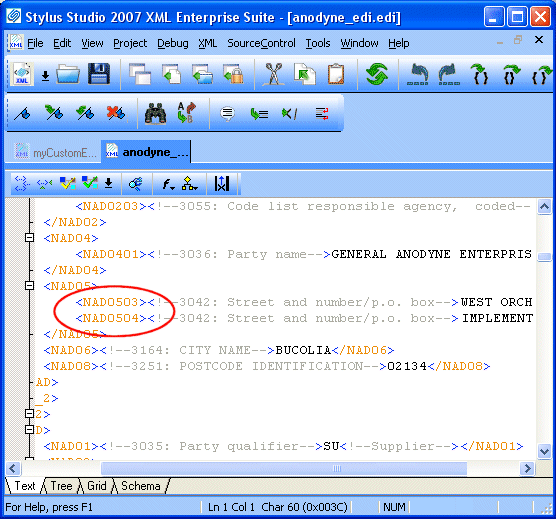Screen dimensions: 556x519
Task: Click the check well-formed icon
Action: click(67, 183)
